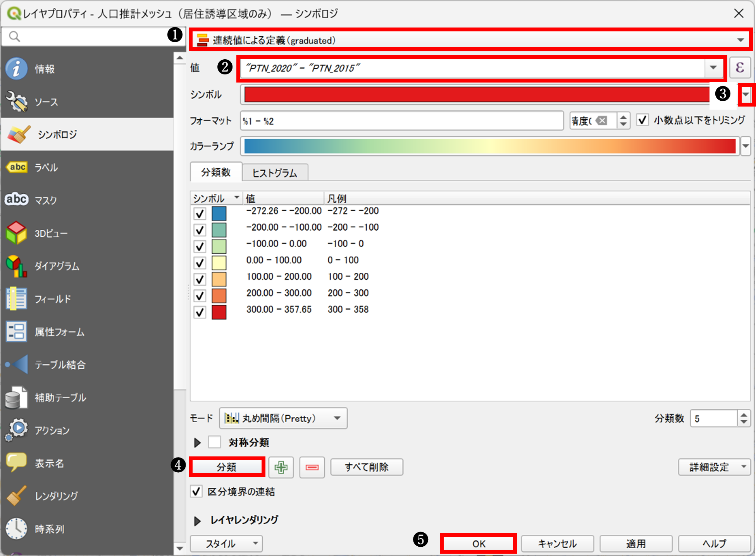Switch to the ヒストグラム tab

[x=275, y=173]
